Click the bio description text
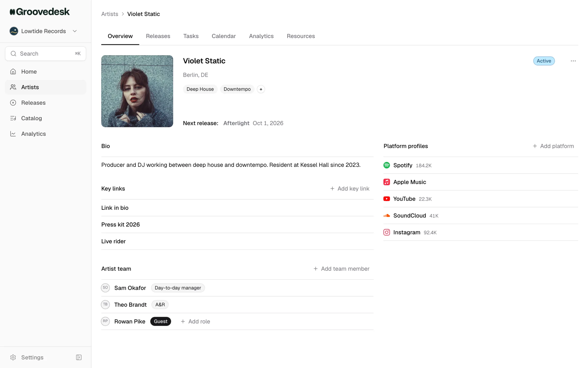The height and width of the screenshot is (368, 588). (231, 165)
